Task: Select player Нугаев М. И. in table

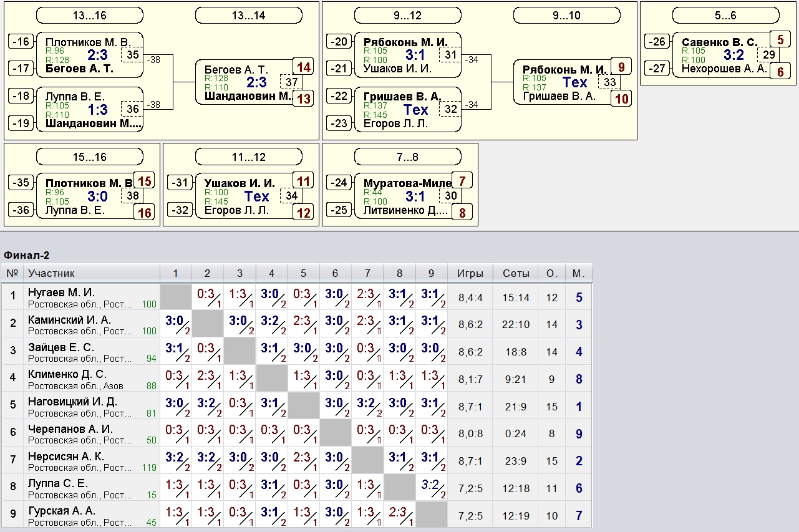Action: pyautogui.click(x=62, y=293)
